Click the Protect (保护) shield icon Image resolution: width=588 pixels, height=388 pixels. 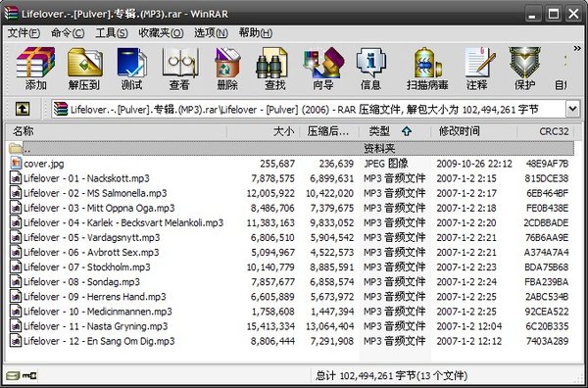524,69
